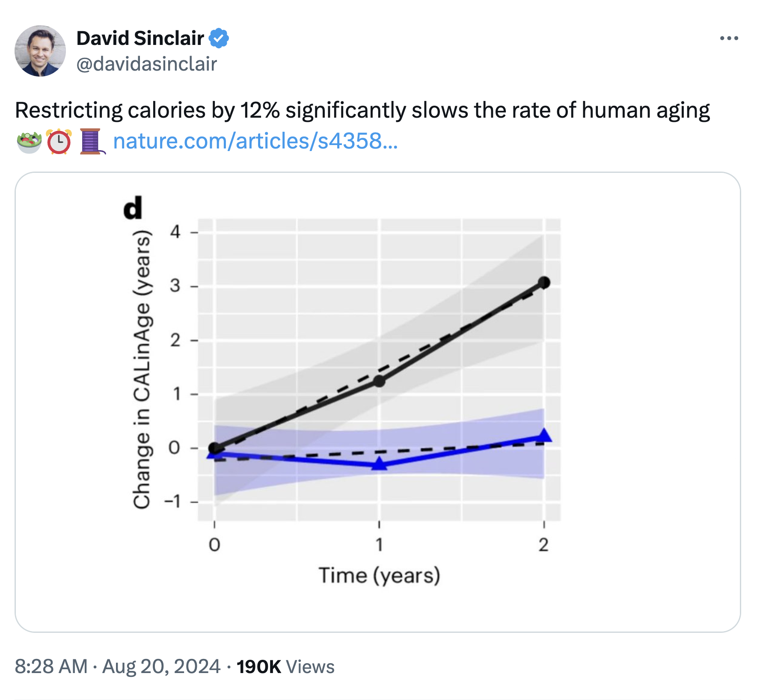Click the black circle marker at year 2
Screen dimensions: 760x700
(x=544, y=282)
